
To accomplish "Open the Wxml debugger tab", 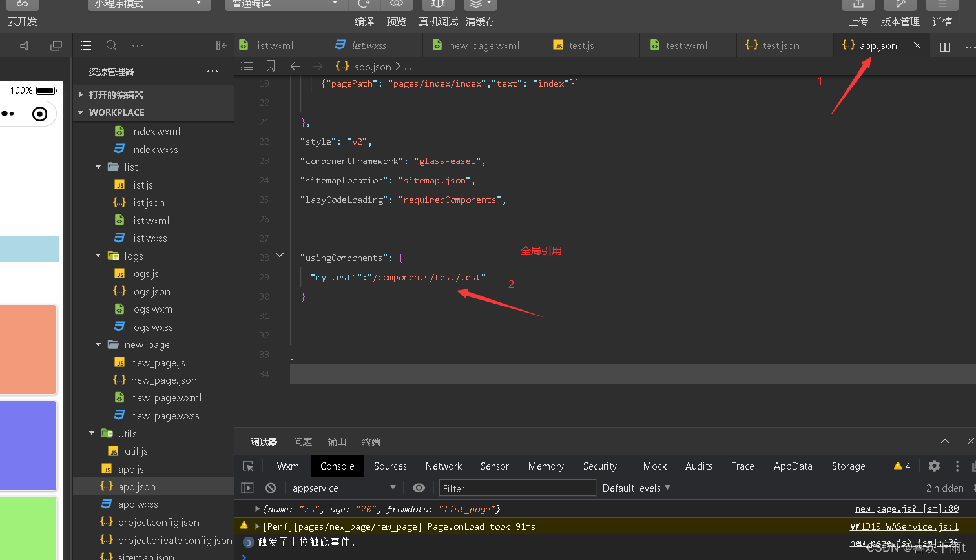I will [x=289, y=466].
